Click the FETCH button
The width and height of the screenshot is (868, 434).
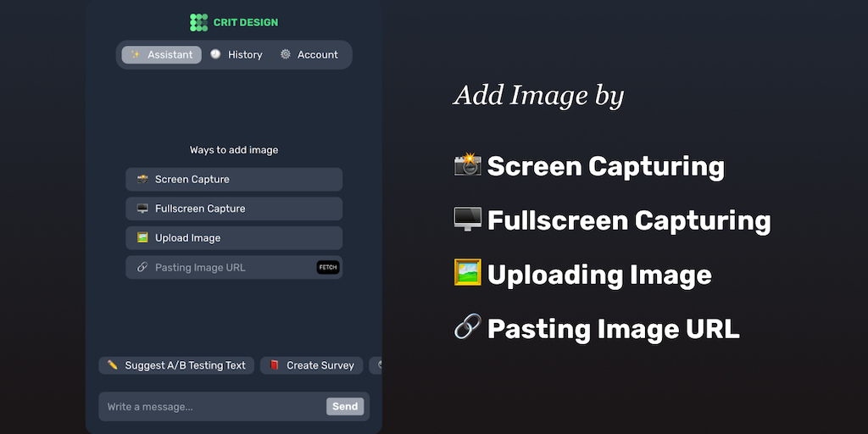[x=328, y=267]
